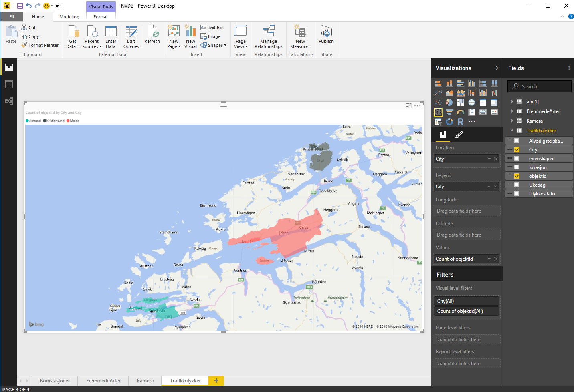Select the funnel chart visualization
Screen dimensions: 574x392
pyautogui.click(x=449, y=112)
